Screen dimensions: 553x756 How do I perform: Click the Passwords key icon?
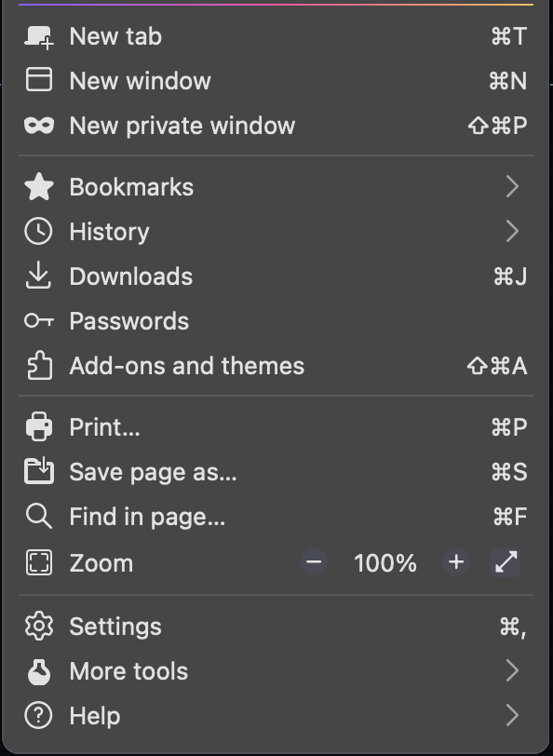(38, 320)
